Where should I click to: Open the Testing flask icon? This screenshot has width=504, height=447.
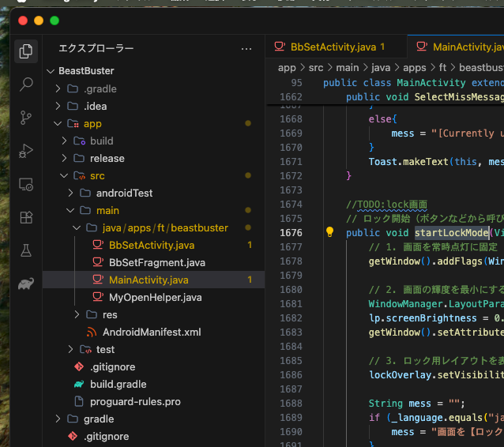pos(26,250)
